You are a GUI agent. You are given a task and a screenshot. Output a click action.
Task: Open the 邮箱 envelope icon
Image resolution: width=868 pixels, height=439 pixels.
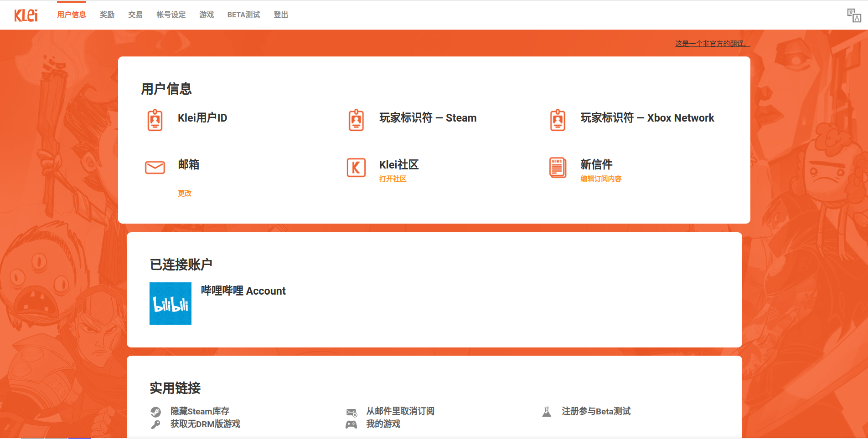click(155, 168)
